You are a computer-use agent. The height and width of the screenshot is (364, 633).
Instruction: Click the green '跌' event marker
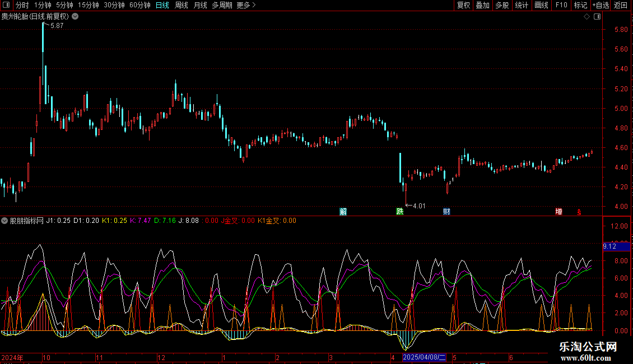point(399,212)
